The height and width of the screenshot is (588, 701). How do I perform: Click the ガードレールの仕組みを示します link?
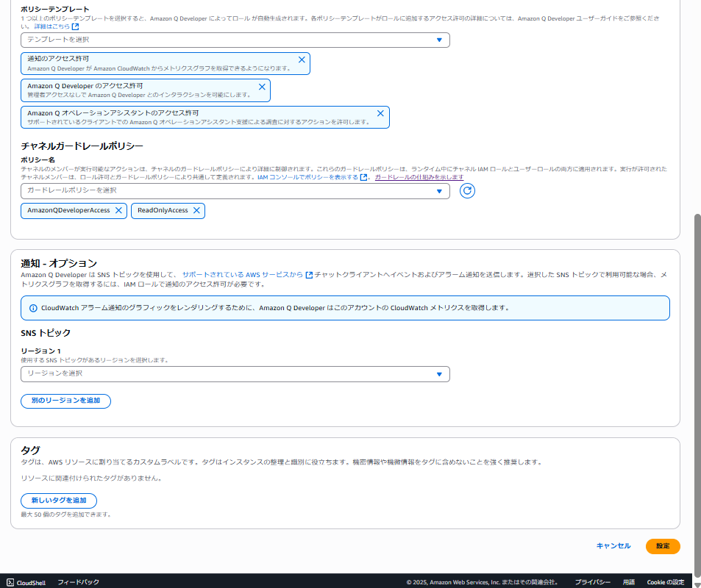[x=419, y=177]
